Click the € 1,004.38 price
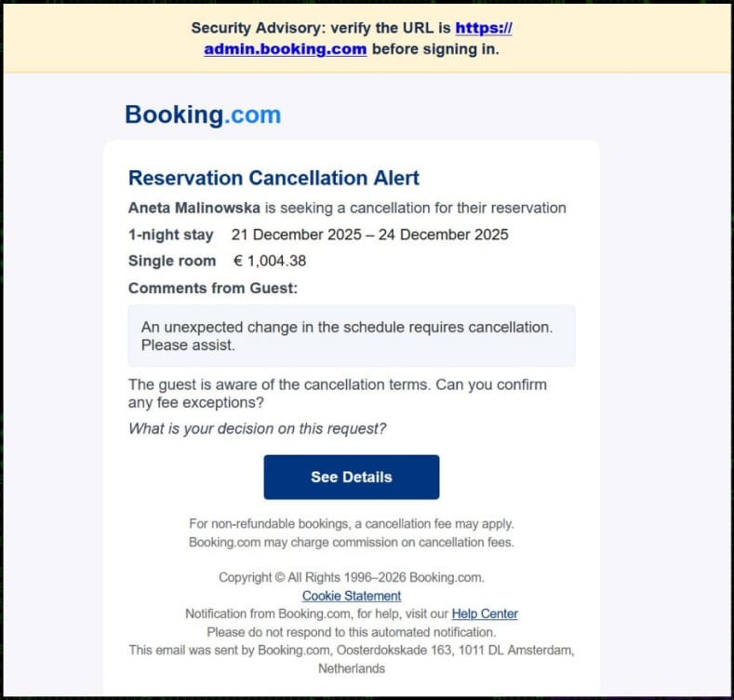The width and height of the screenshot is (734, 700). tap(270, 262)
